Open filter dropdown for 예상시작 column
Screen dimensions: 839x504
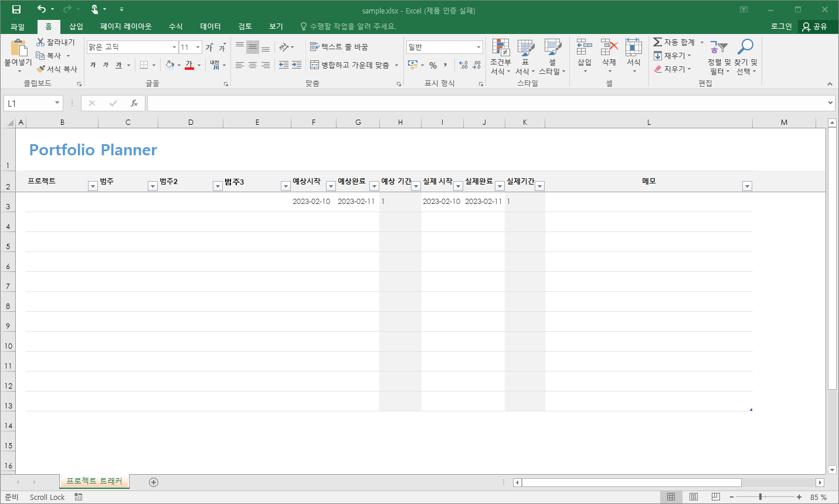pyautogui.click(x=331, y=186)
